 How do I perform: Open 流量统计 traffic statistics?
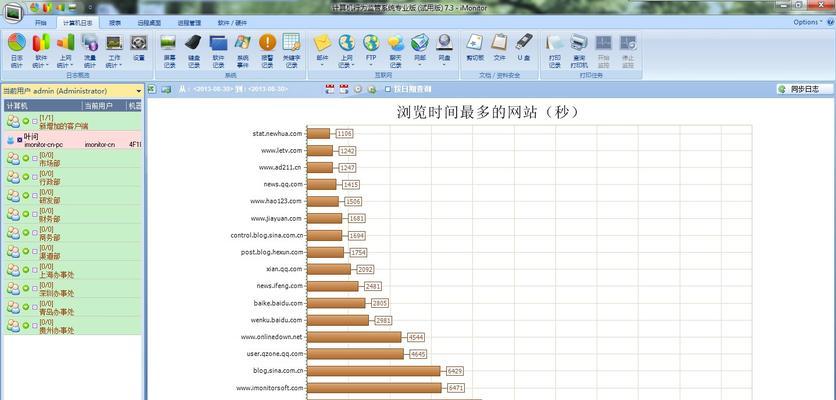[x=90, y=51]
